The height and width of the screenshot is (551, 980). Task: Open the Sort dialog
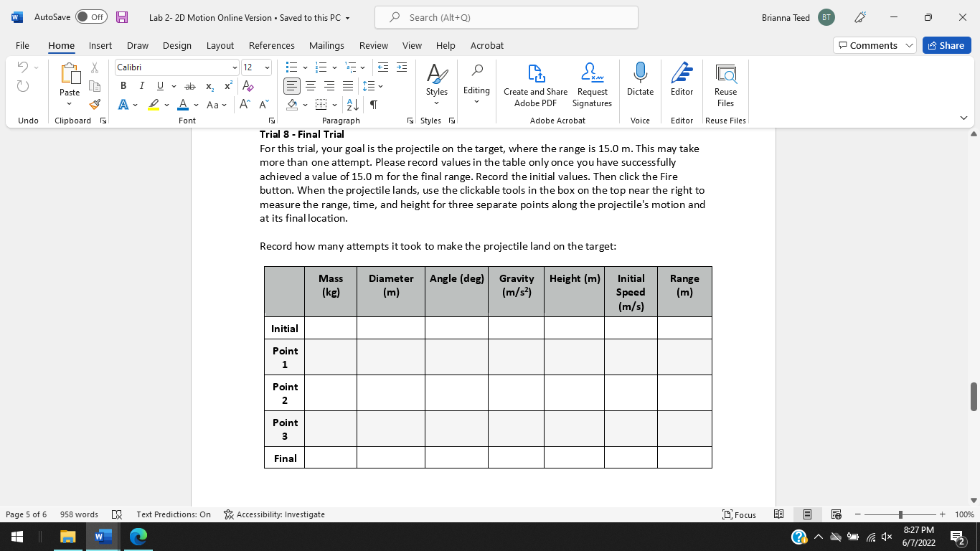pyautogui.click(x=351, y=104)
